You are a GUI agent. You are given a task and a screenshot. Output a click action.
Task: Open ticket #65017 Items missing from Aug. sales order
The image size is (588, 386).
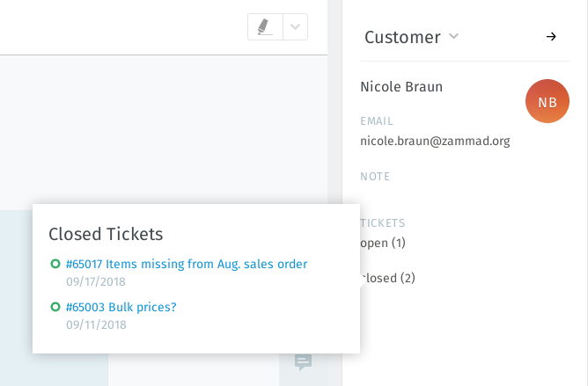click(187, 264)
